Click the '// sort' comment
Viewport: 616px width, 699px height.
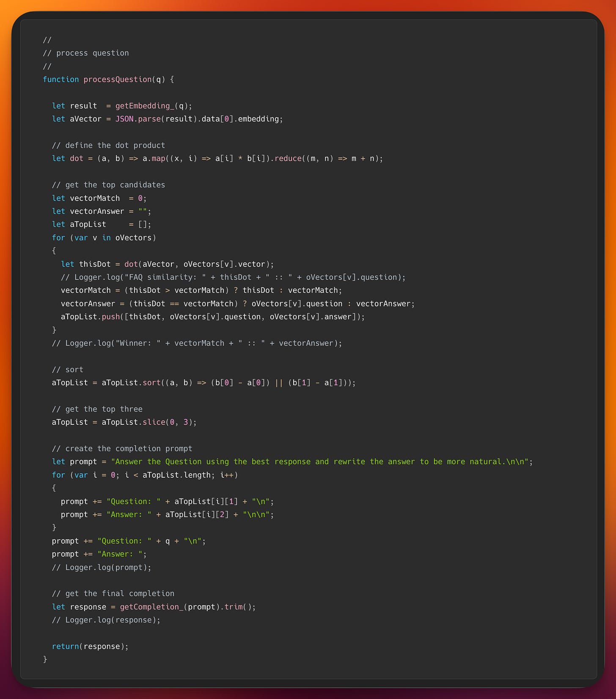68,369
